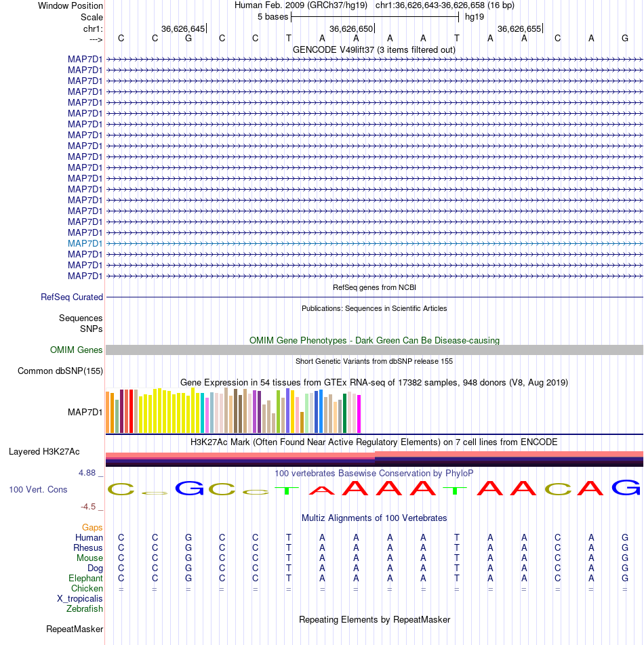Click the chr1:36,626,643-36,626,658 position text
644x645 pixels.
[445, 5]
